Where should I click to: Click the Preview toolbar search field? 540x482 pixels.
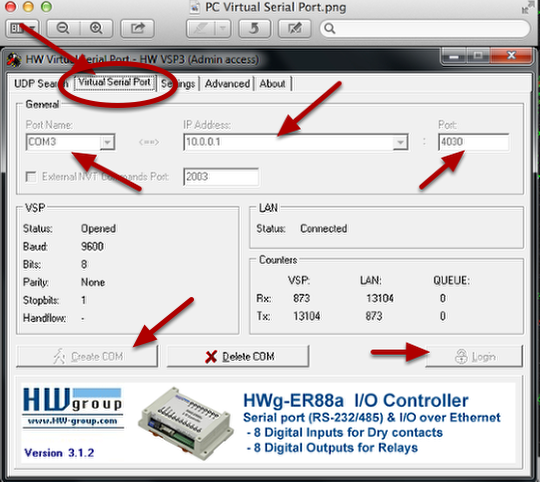click(425, 28)
